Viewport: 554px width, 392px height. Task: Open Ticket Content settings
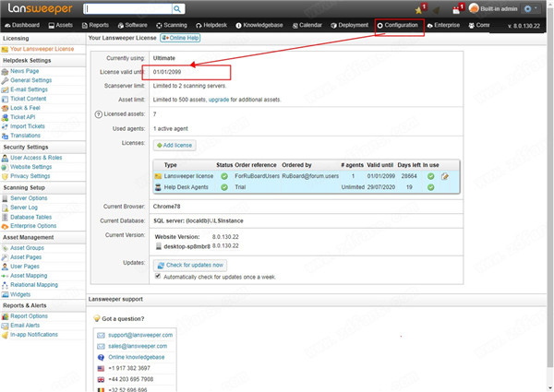pos(29,99)
